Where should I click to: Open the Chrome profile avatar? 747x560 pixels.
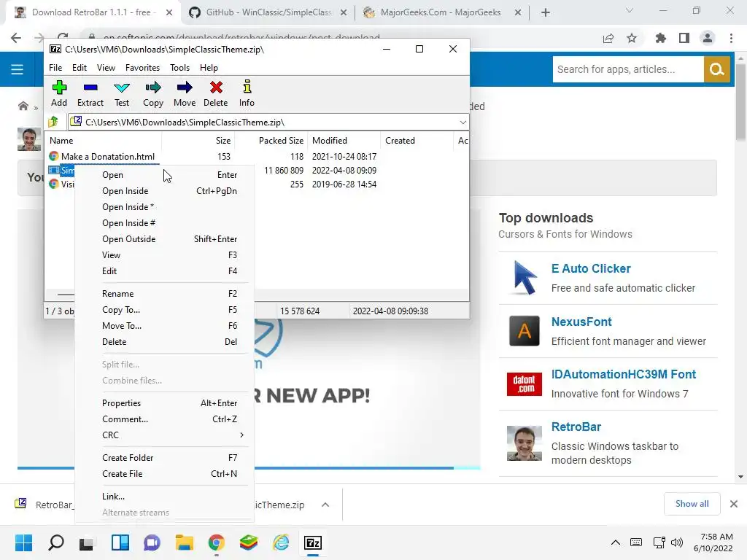(708, 38)
